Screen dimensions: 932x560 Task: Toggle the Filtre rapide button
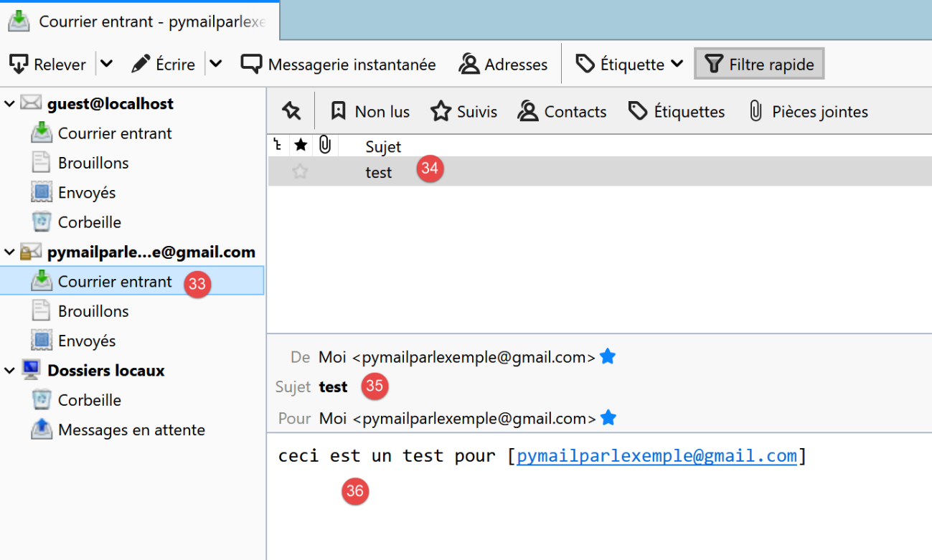pyautogui.click(x=759, y=65)
